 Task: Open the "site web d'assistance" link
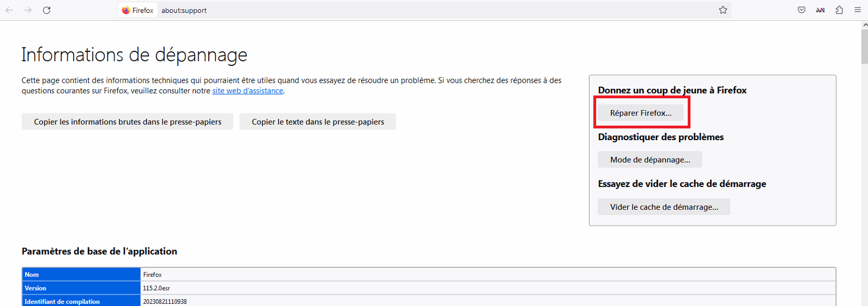(248, 90)
